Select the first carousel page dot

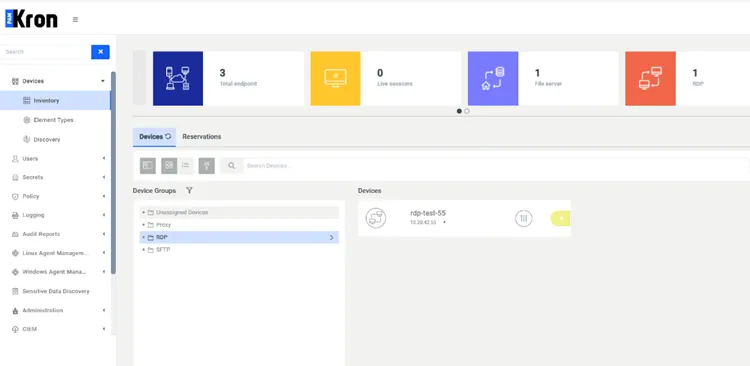tap(459, 111)
